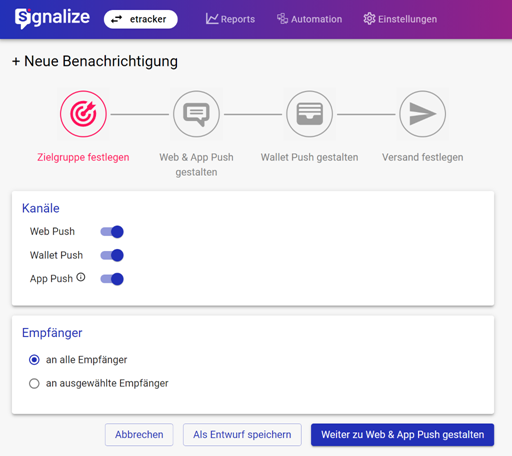
Task: Disable the Web Push toggle
Action: (x=112, y=232)
